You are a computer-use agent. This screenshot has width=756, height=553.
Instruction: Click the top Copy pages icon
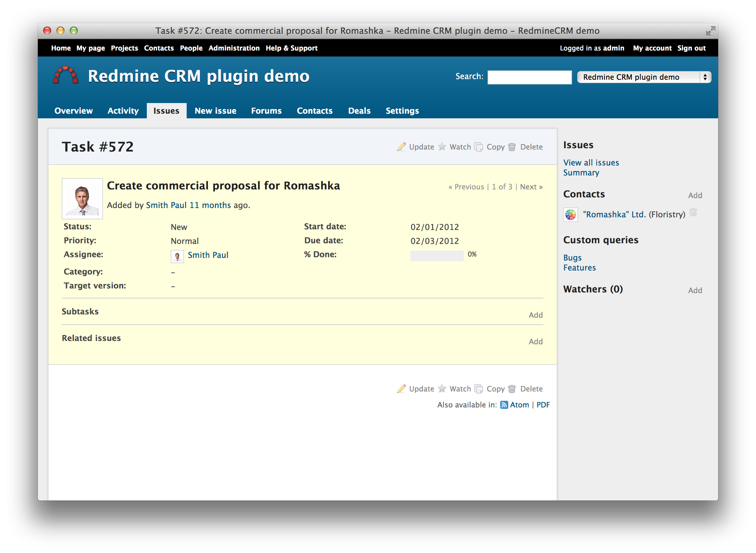coord(479,147)
